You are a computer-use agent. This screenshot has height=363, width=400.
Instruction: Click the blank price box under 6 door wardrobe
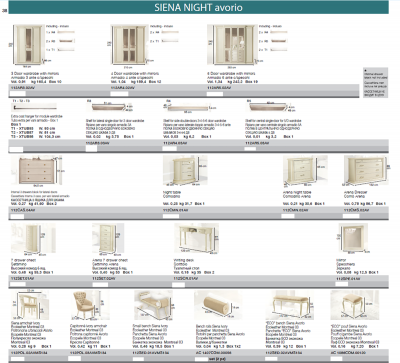[x=215, y=94]
